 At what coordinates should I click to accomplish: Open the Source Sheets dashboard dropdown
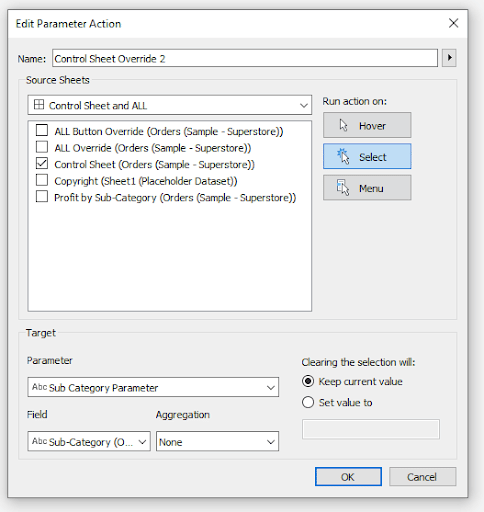(x=170, y=105)
